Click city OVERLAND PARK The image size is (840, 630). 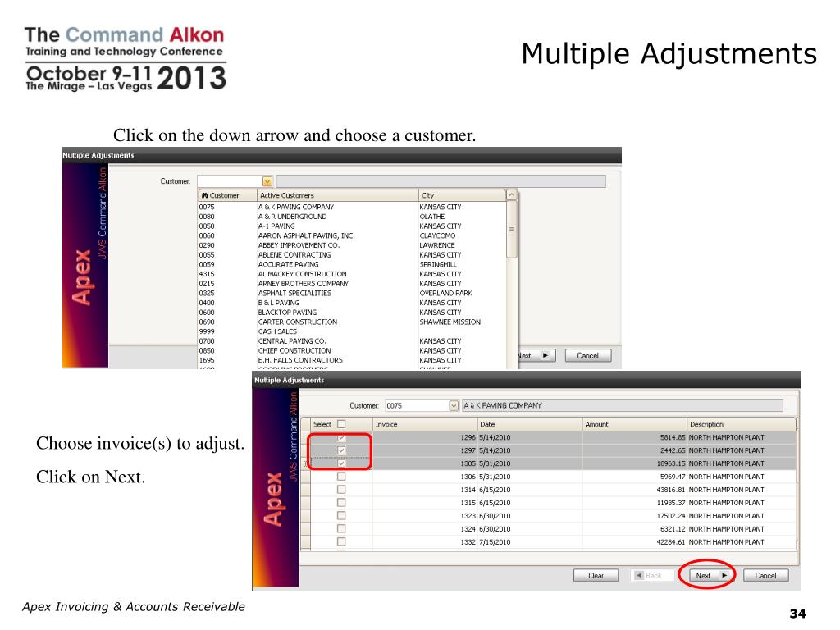(x=445, y=293)
